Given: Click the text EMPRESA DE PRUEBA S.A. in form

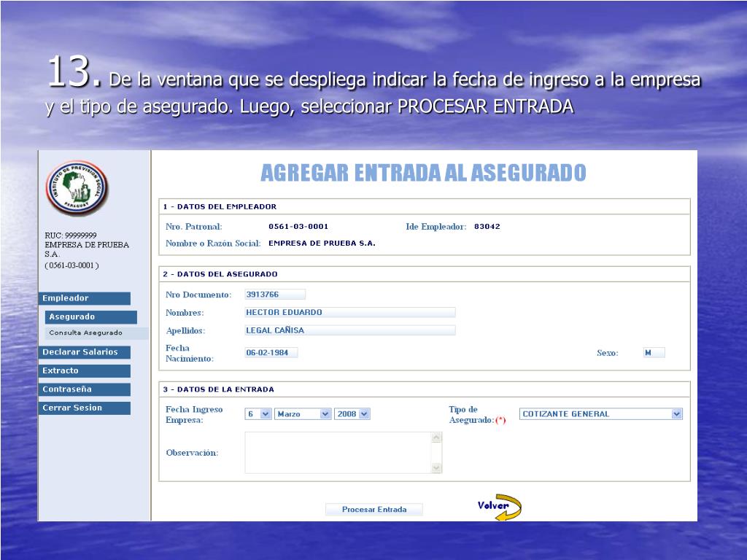Looking at the screenshot, I should pyautogui.click(x=322, y=244).
